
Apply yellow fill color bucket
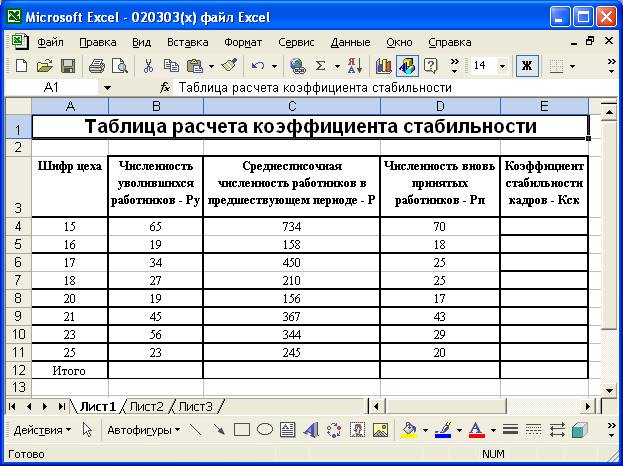tap(408, 429)
